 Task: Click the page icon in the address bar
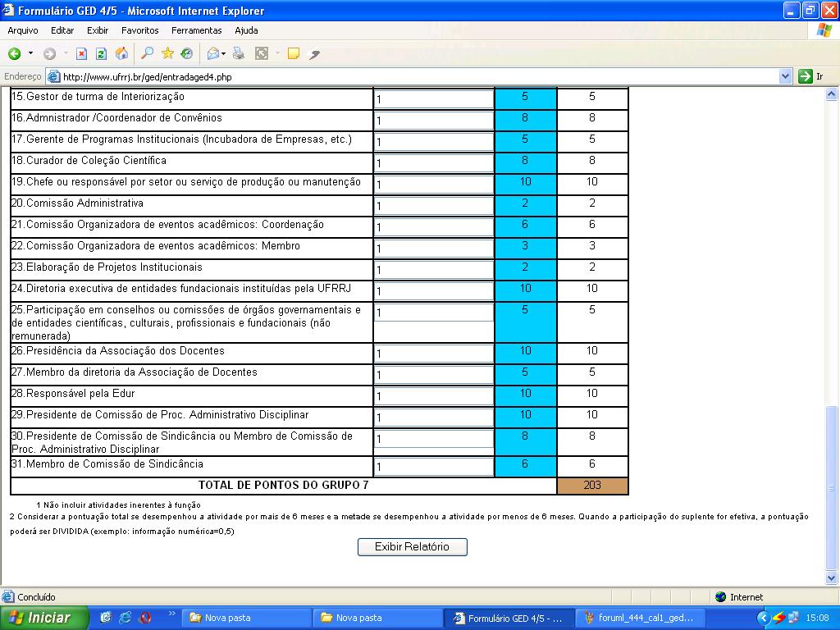point(53,76)
